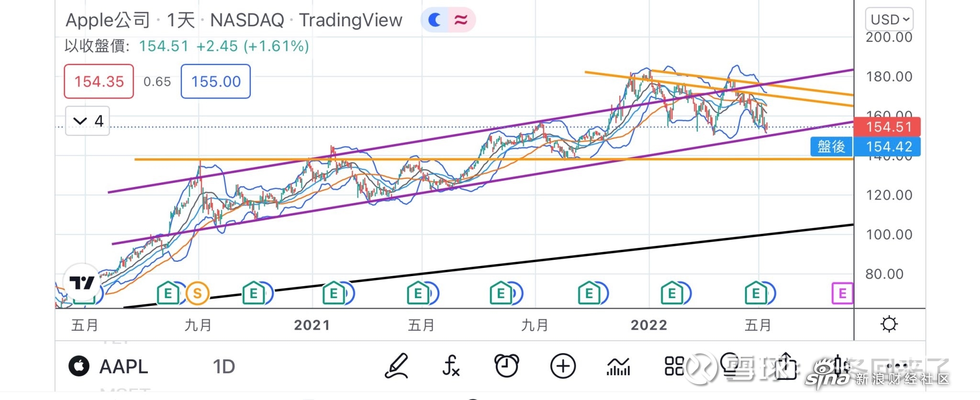Tap the blue 盤後 after-hours label
980x400 pixels.
pyautogui.click(x=831, y=146)
